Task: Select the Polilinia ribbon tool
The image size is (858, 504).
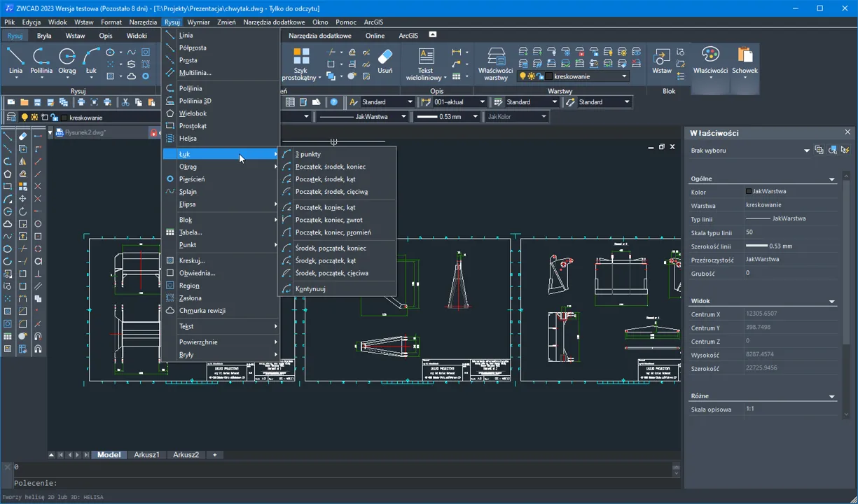Action: (x=41, y=62)
